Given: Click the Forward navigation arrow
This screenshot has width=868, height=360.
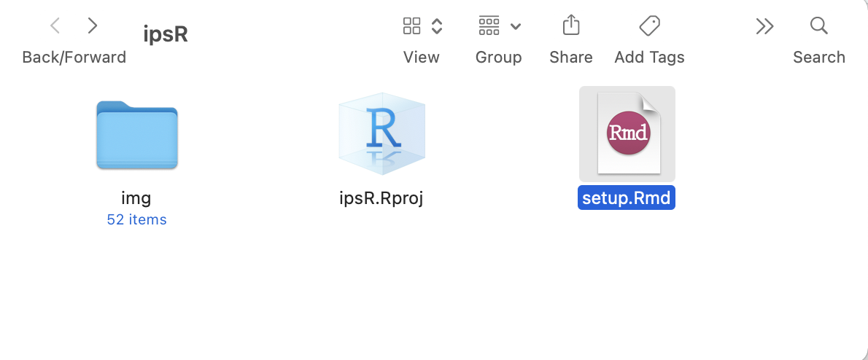Looking at the screenshot, I should click(92, 26).
